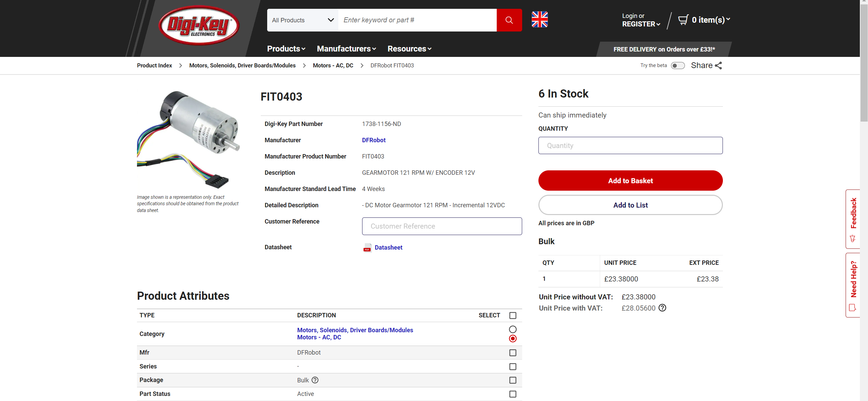Click the FIT0403 manufacturer product number value

coord(373,156)
